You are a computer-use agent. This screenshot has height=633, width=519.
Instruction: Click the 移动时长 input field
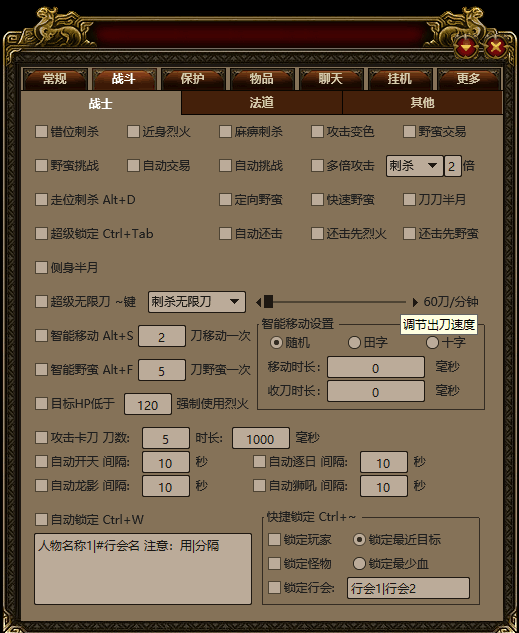coord(376,367)
